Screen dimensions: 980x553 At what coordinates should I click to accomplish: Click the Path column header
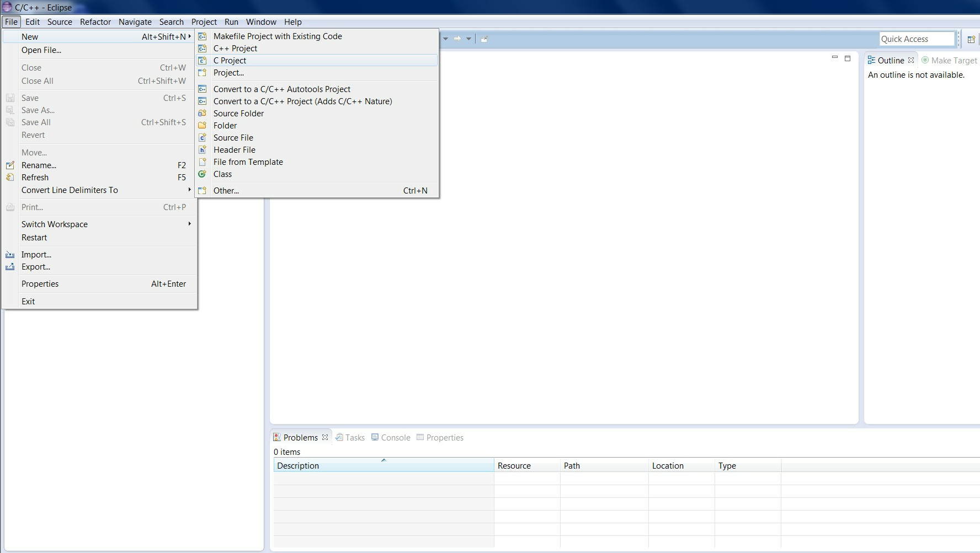click(x=604, y=465)
